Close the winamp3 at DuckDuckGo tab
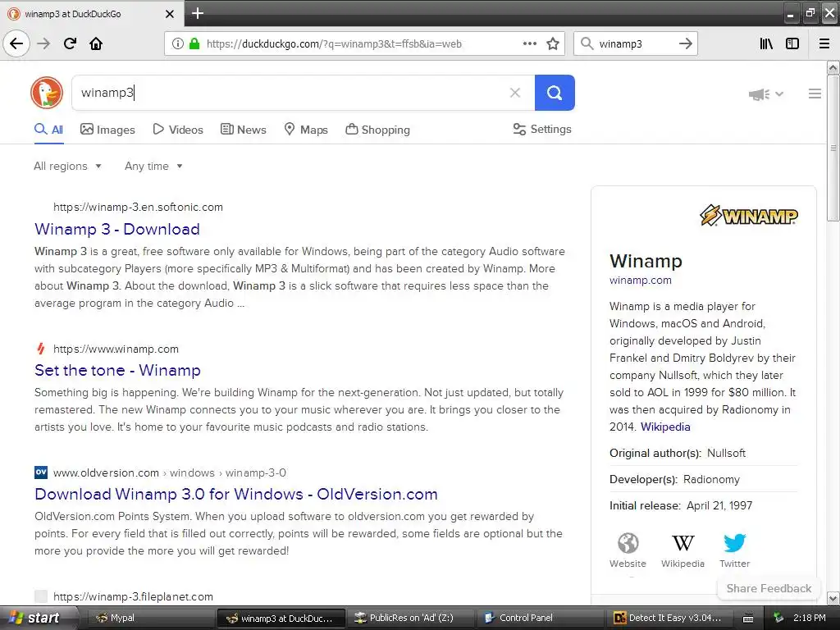Screen dimensions: 840x630 (170, 14)
